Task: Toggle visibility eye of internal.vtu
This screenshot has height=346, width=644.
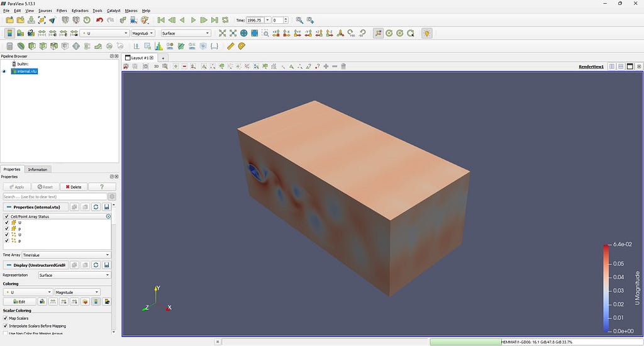Action: pos(4,72)
